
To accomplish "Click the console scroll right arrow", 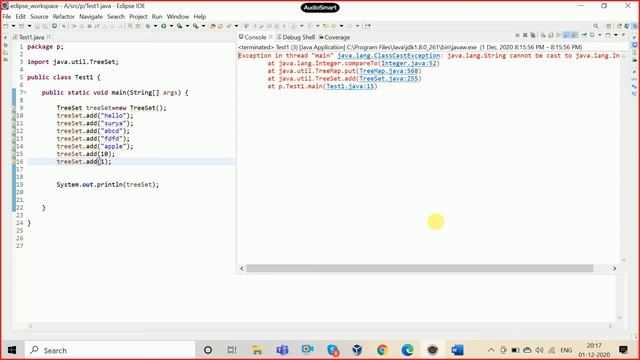I will (x=614, y=268).
